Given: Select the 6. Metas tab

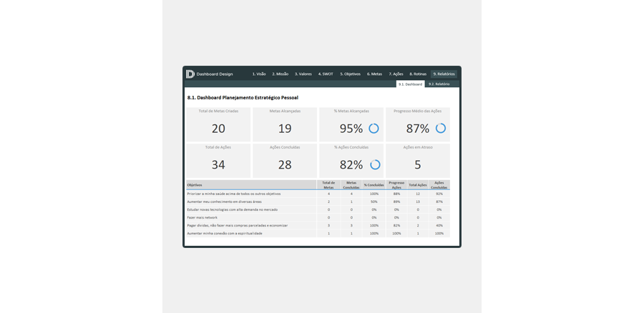Looking at the screenshot, I should click(375, 74).
